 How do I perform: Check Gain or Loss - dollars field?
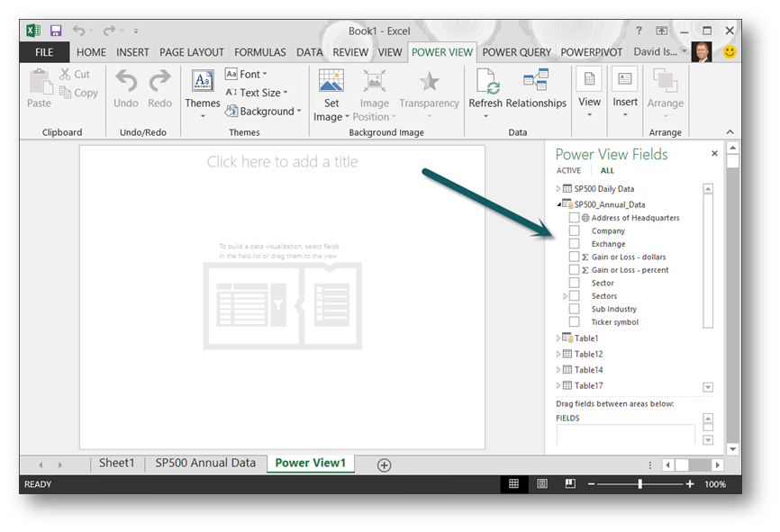[x=574, y=257]
